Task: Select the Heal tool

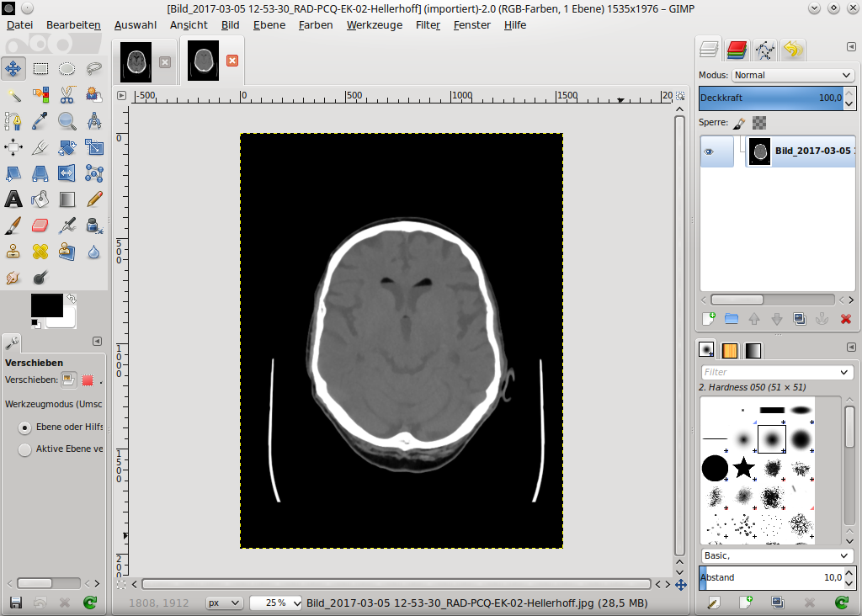Action: (40, 252)
